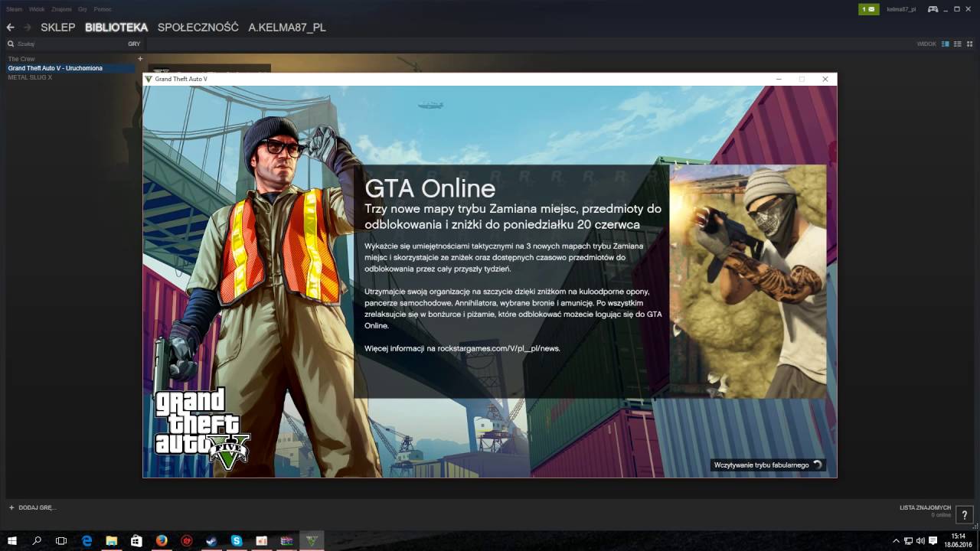Viewport: 980px width, 551px height.
Task: Open Big Picture mode controller icon
Action: click(933, 9)
